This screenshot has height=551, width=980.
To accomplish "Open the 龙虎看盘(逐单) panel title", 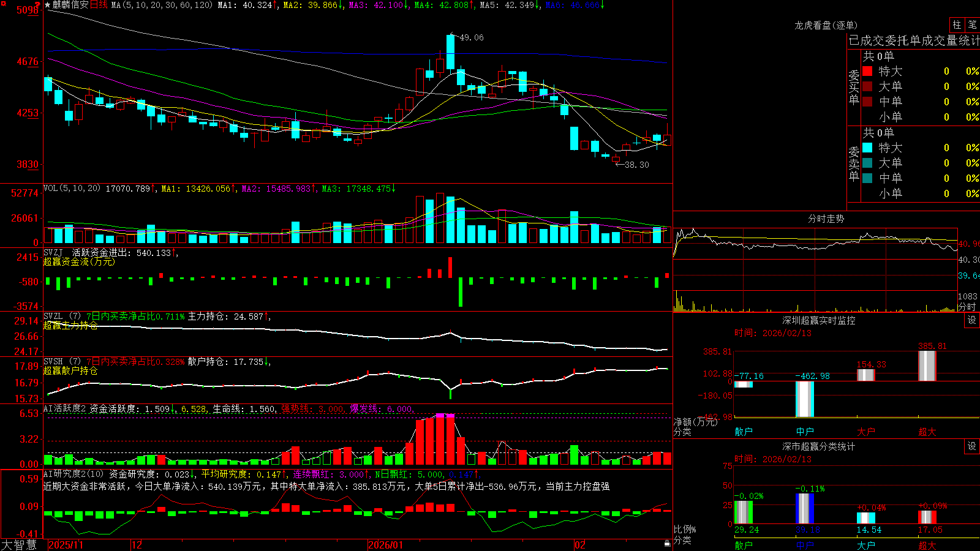I will 826,25.
